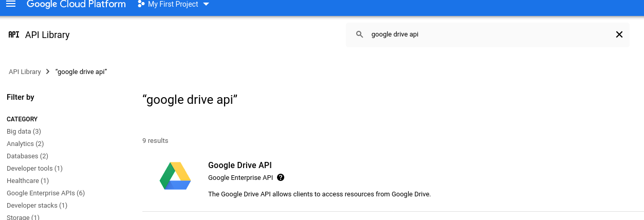
Task: Filter by Analytics category
Action: coord(25,144)
